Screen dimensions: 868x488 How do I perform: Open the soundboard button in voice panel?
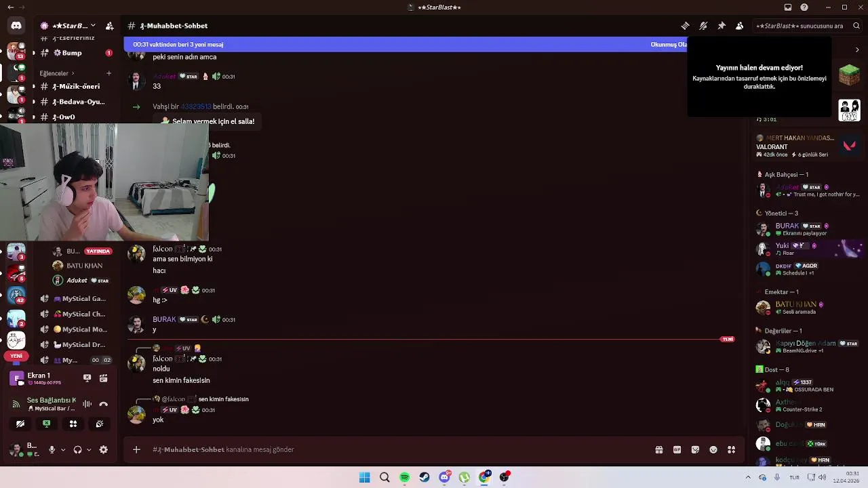(x=100, y=424)
